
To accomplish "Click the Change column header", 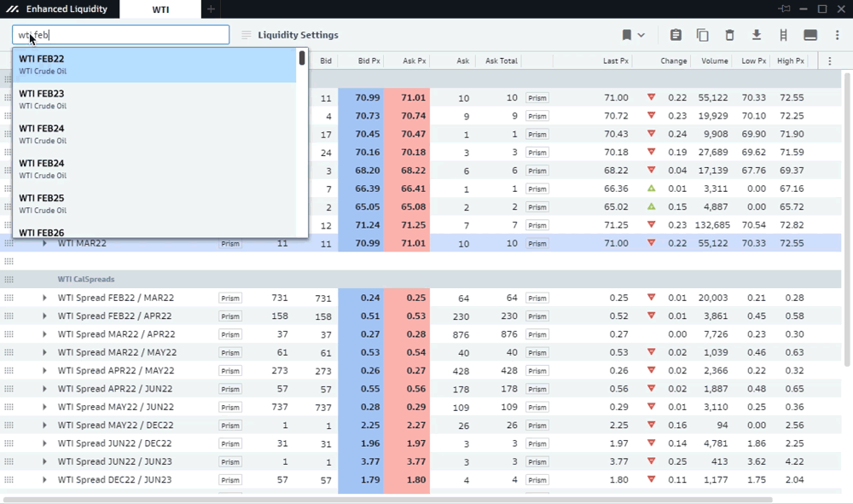I will coord(674,61).
